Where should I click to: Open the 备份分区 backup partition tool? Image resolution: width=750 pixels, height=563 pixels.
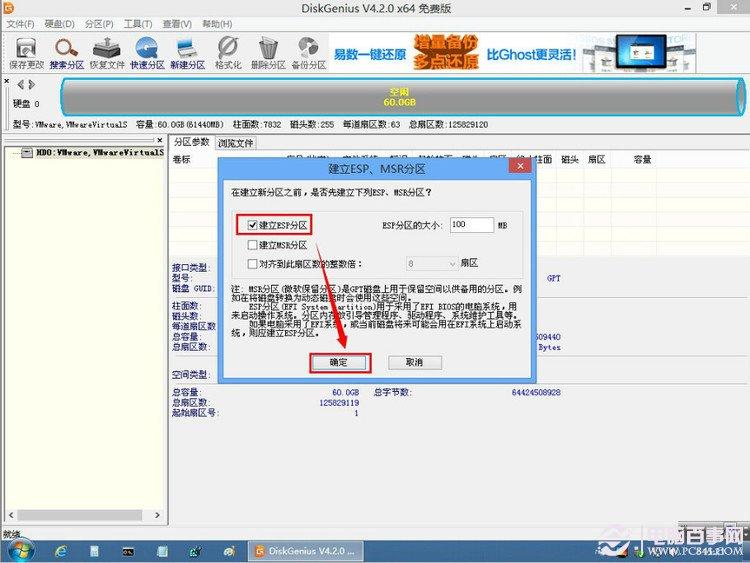tap(309, 53)
